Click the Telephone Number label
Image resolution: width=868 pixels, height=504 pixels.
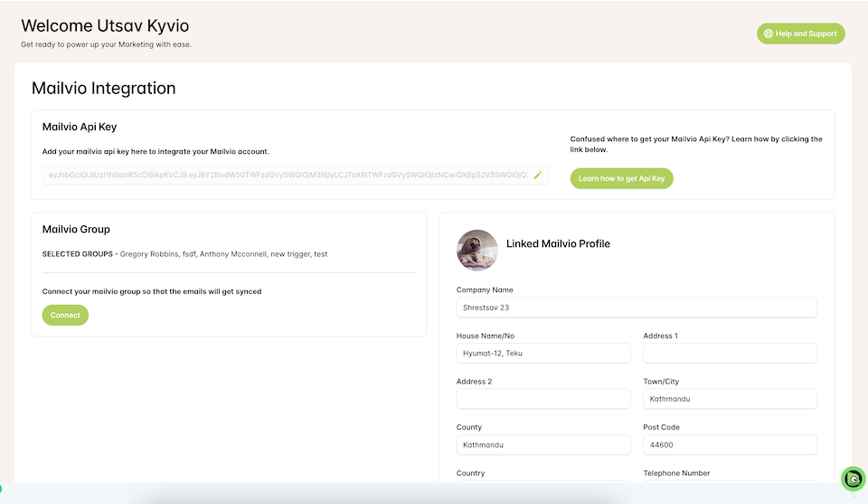coord(676,473)
